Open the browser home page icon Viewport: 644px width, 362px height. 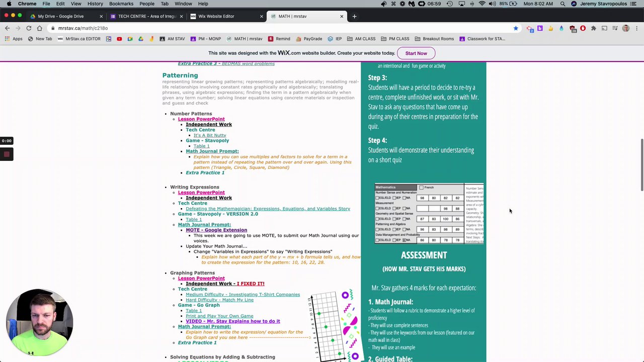[x=40, y=28]
